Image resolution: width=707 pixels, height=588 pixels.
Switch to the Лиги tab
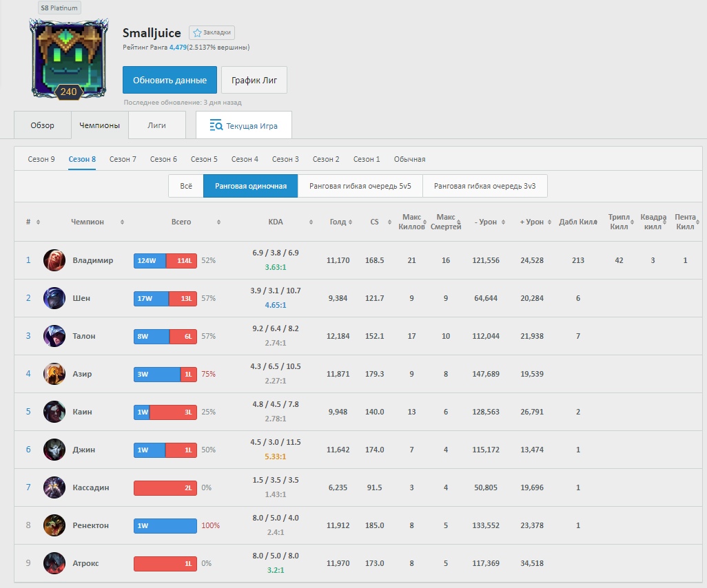156,126
